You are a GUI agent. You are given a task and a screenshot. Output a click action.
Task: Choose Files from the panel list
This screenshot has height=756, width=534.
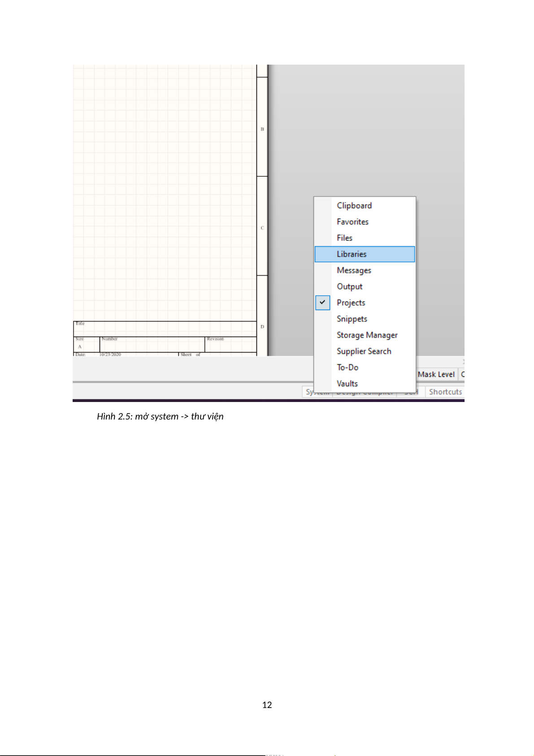tap(344, 238)
